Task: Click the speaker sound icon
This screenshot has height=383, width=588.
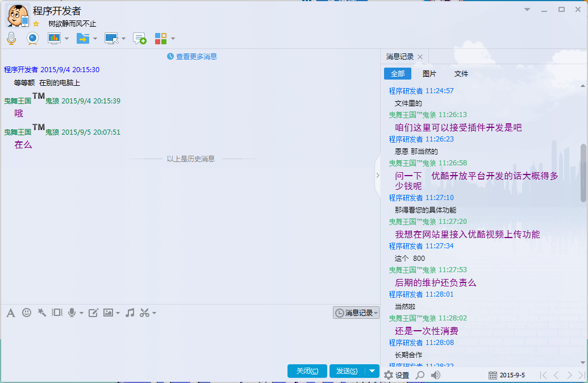Action: coord(435,375)
